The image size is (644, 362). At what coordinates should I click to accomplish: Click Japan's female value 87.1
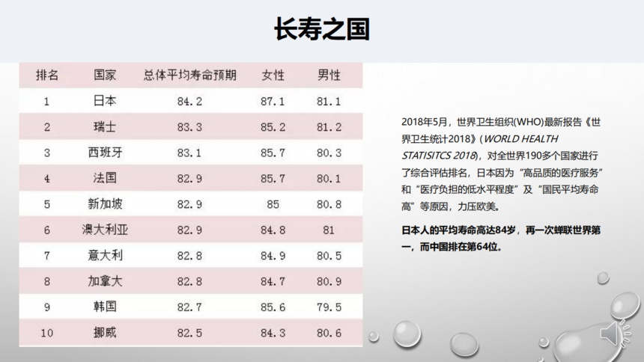coord(273,102)
